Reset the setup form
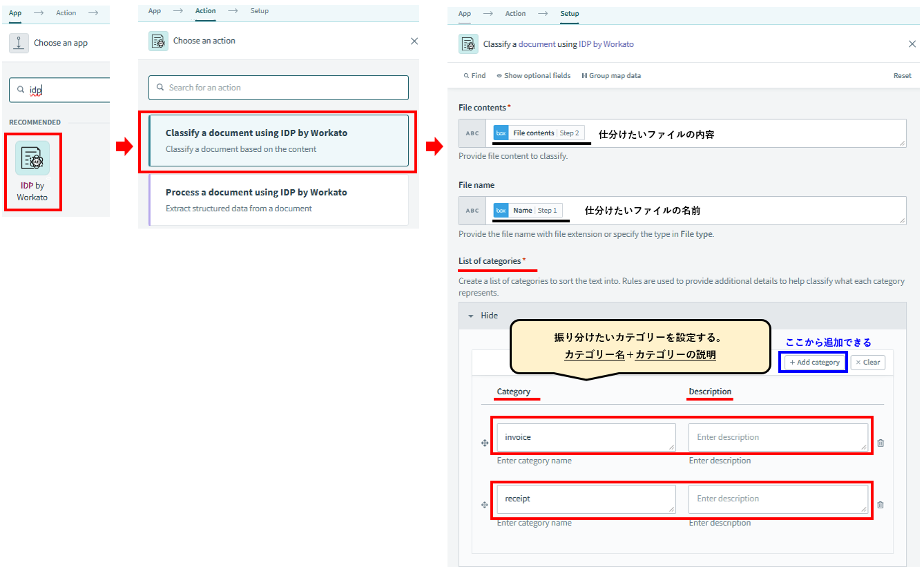Image resolution: width=924 pixels, height=567 pixels. pos(903,76)
